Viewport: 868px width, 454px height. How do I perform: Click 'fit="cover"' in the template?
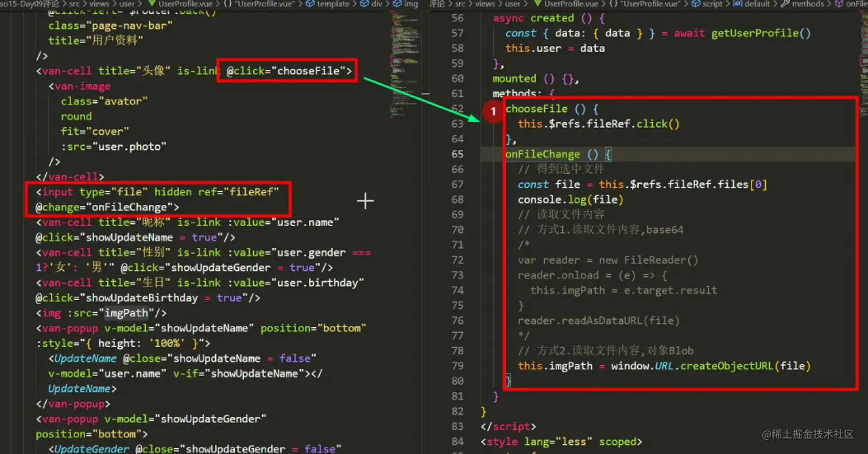95,131
